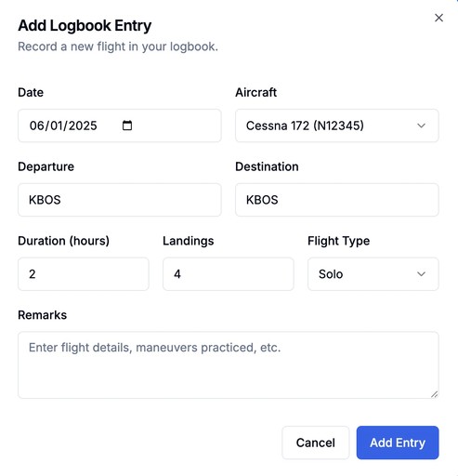Open the calendar date picker icon
Viewport: 458px width, 476px height.
click(127, 126)
